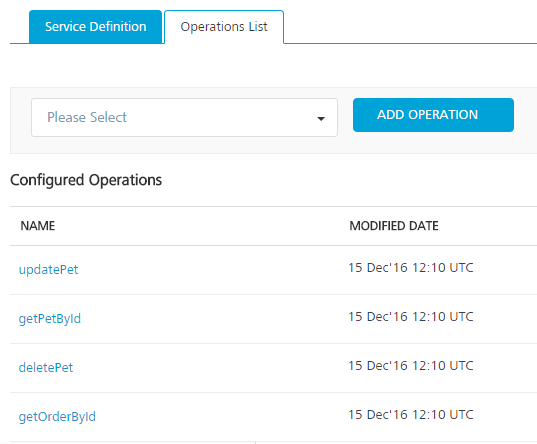
Task: Switch to the Service Definition tab
Action: (95, 27)
